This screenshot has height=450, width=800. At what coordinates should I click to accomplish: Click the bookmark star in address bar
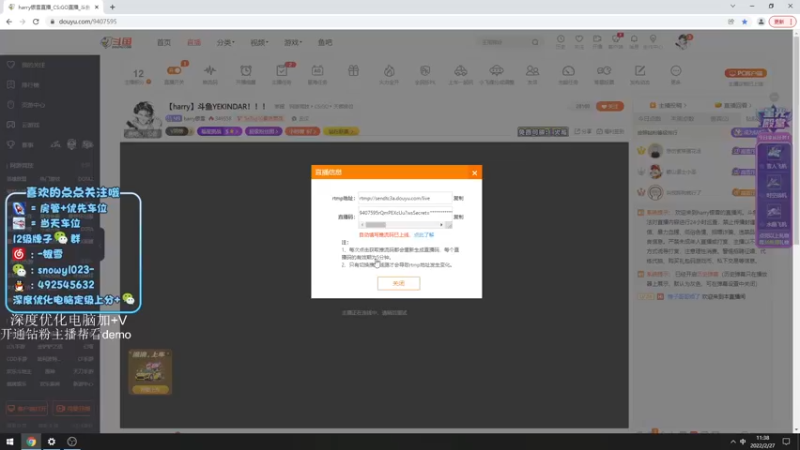point(744,21)
